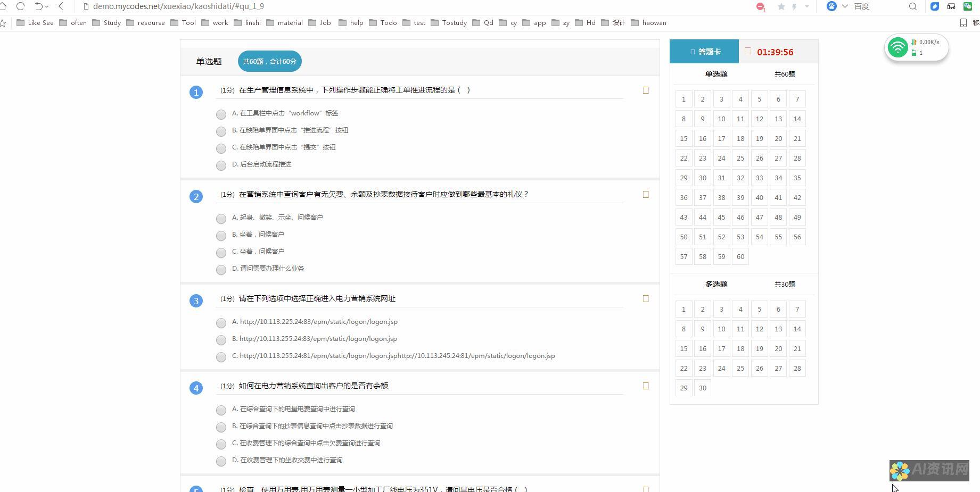
Task: Click the bookmark flag icon on question 3
Action: tap(646, 299)
